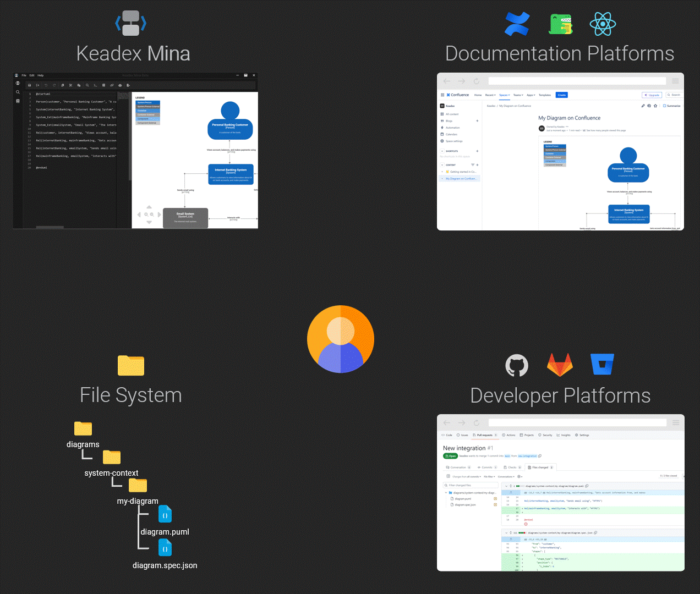Image resolution: width=700 pixels, height=594 pixels.
Task: Click the Upgrade button in Confluence
Action: tap(652, 95)
